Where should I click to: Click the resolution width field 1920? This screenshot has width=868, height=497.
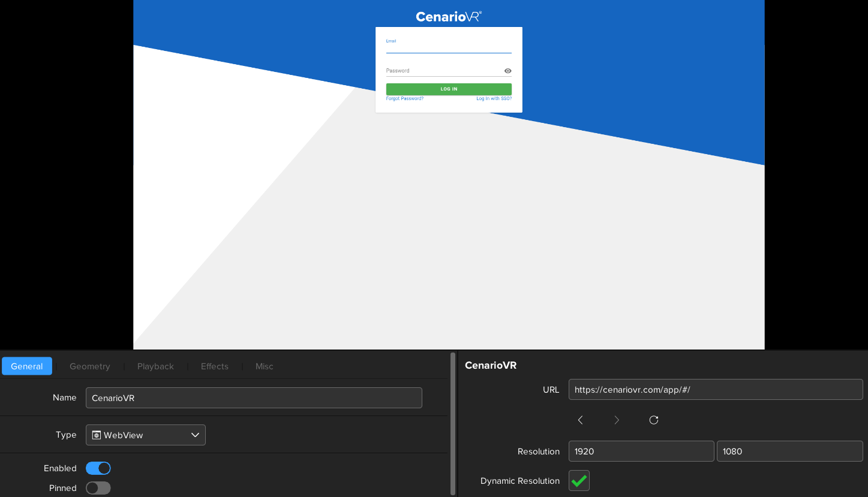click(641, 451)
